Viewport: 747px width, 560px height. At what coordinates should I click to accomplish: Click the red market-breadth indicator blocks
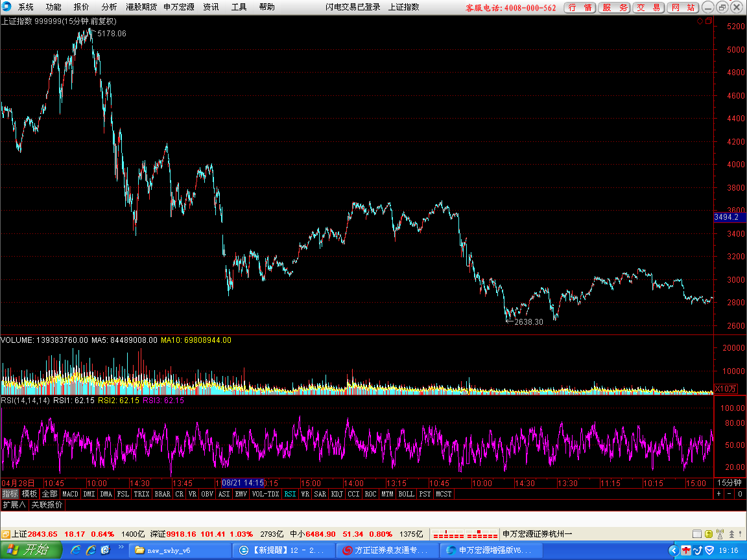(465, 534)
